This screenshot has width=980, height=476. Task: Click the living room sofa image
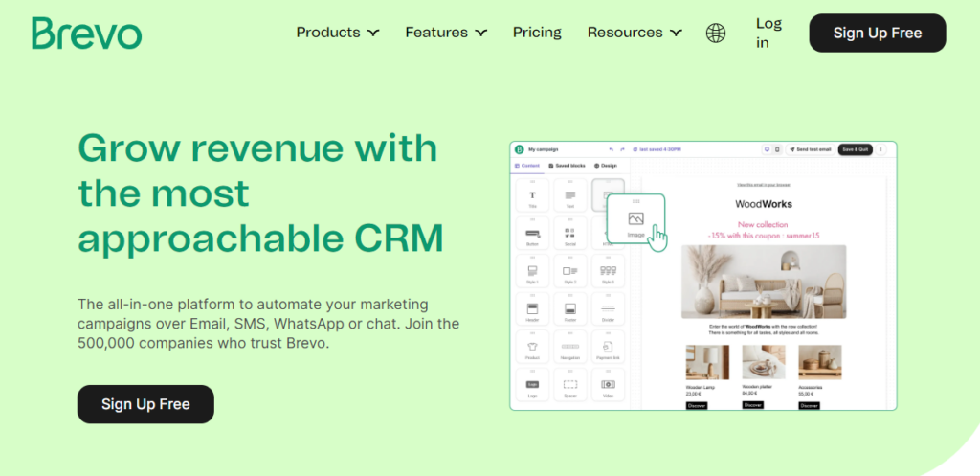pyautogui.click(x=764, y=283)
